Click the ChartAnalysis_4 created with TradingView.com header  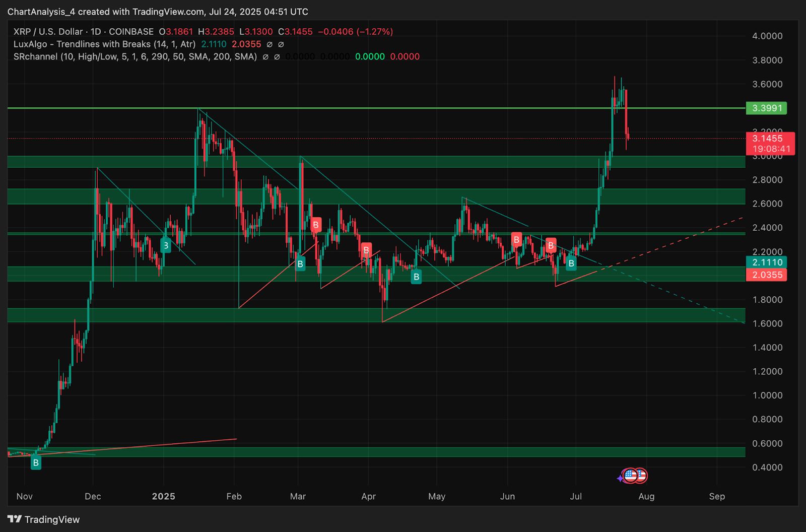(158, 12)
